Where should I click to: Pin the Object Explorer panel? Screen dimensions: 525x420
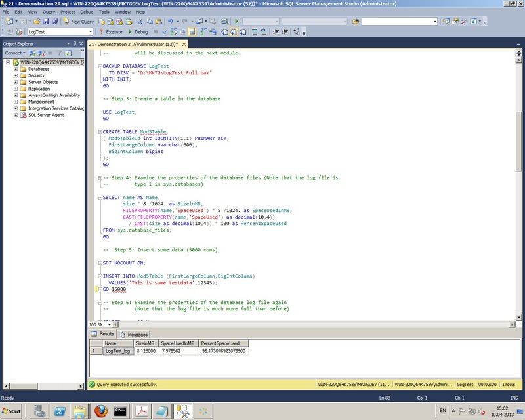(x=74, y=44)
